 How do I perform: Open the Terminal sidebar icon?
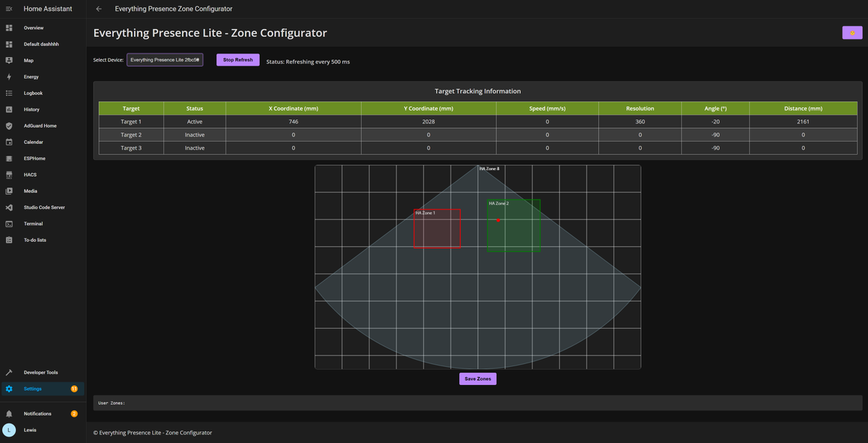click(x=9, y=224)
